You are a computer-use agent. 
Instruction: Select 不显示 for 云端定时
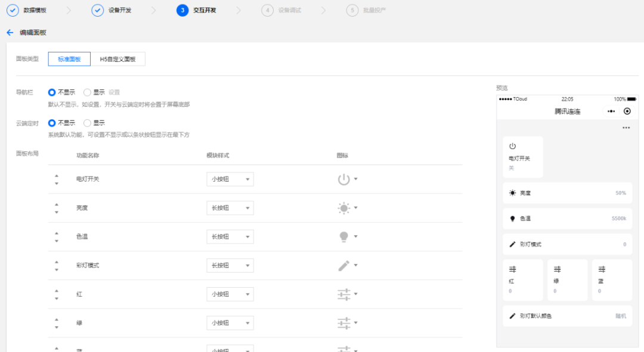pyautogui.click(x=52, y=123)
